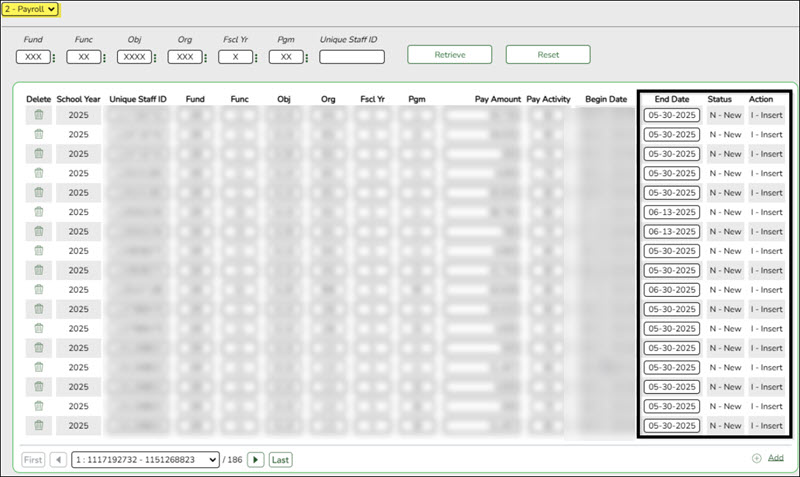The image size is (800, 477).
Task: Click trash icon beside the 06-30-2025 row
Action: pyautogui.click(x=39, y=289)
